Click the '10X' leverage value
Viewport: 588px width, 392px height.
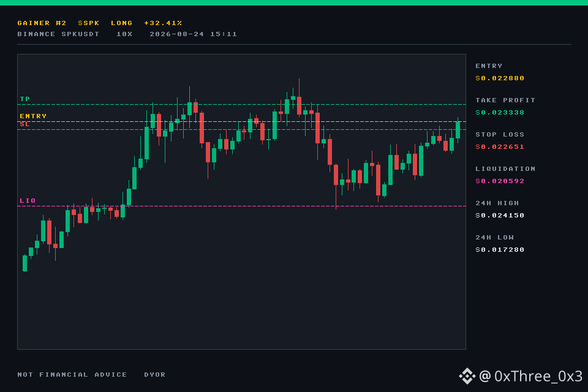point(124,34)
